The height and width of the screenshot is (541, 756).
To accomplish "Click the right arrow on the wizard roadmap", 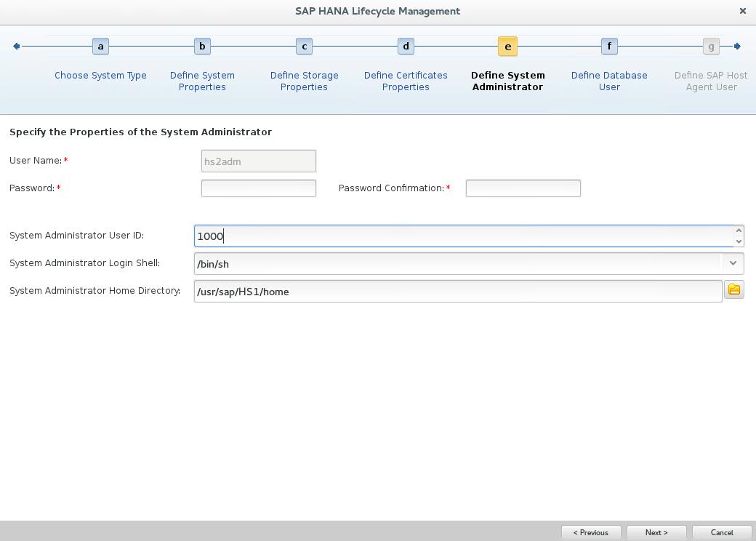I will click(x=738, y=46).
